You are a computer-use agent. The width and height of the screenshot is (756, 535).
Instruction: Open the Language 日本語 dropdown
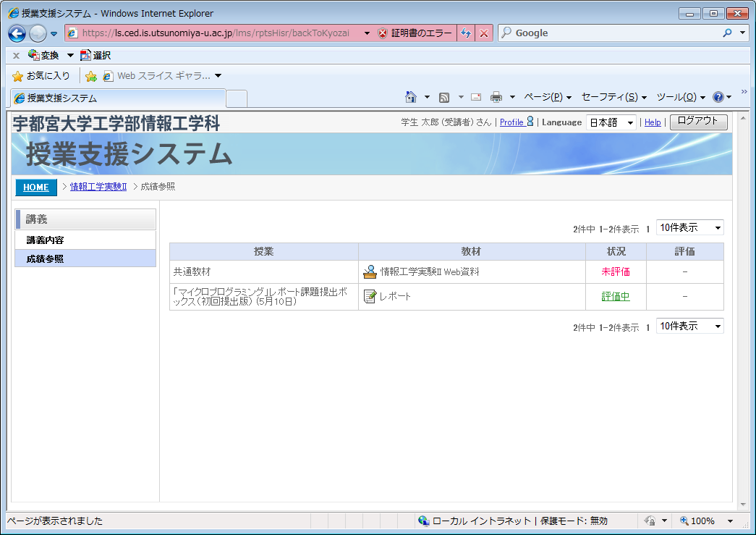611,122
